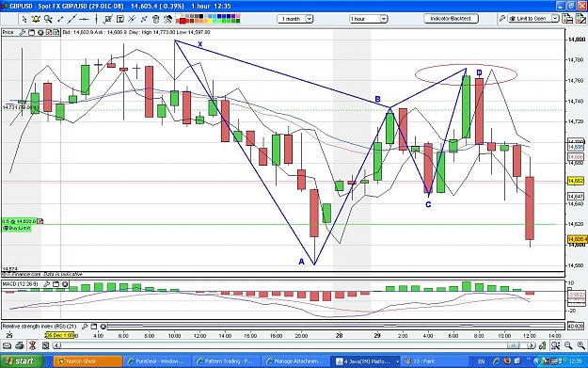Image resolution: width=588 pixels, height=368 pixels.
Task: Choose the long diagonal line tool
Action: [x=72, y=19]
